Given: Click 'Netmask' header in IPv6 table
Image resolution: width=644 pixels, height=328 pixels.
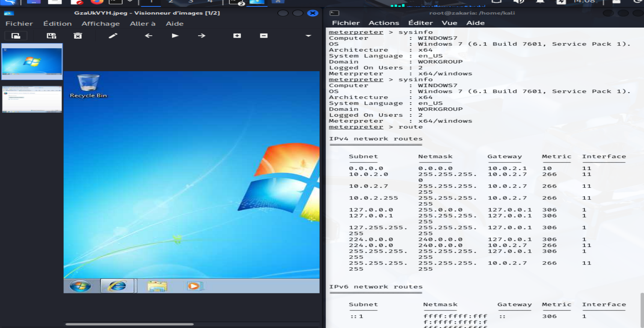Looking at the screenshot, I should (440, 305).
